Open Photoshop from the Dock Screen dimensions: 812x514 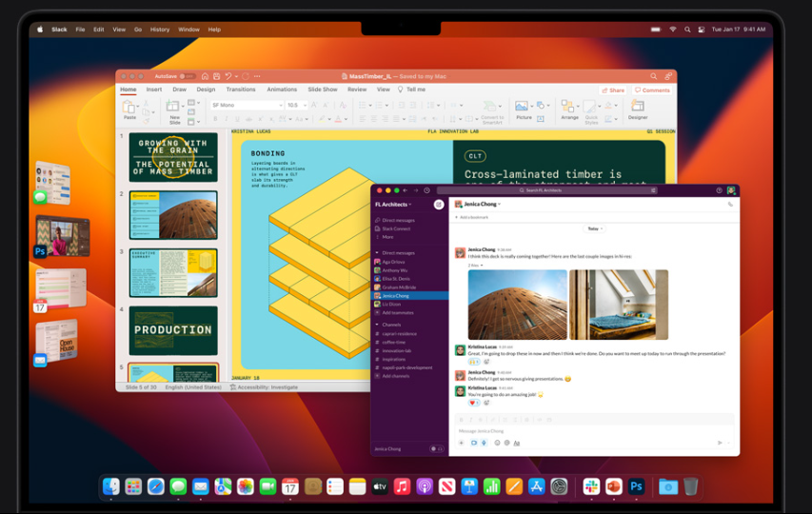636,486
